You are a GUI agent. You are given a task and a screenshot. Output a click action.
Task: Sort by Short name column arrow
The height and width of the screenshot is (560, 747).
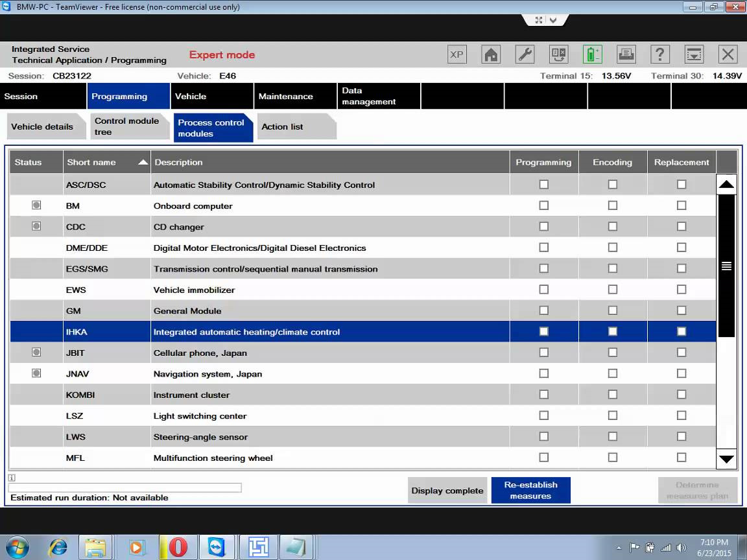pos(143,163)
